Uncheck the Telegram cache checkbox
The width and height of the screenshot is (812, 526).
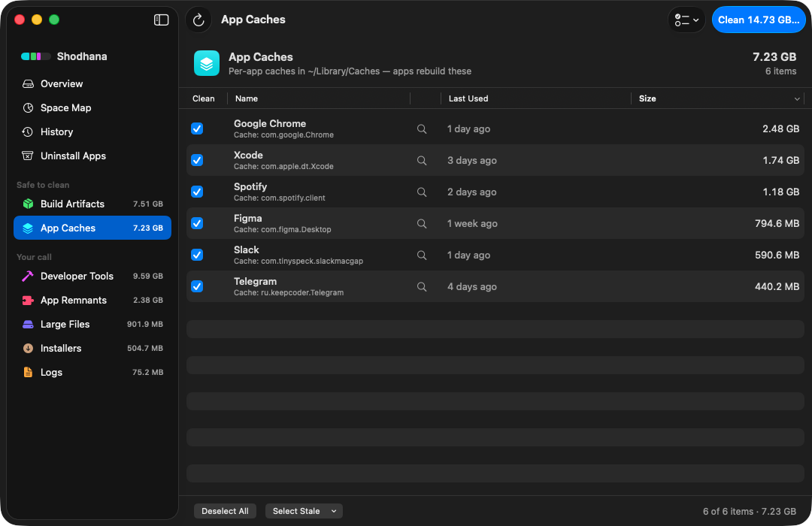(197, 287)
